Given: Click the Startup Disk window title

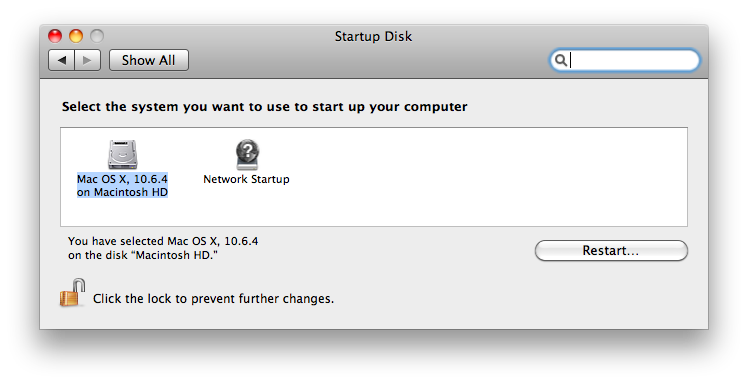Looking at the screenshot, I should (373, 36).
